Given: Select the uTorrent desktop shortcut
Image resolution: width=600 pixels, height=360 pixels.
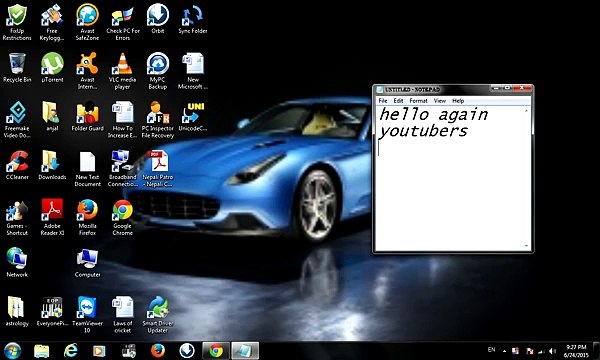Looking at the screenshot, I should point(52,68).
